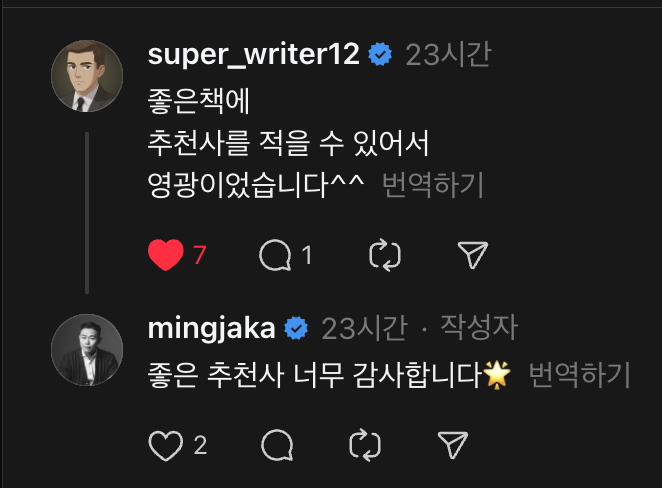Repost mingjaka's reply

[x=364, y=445]
